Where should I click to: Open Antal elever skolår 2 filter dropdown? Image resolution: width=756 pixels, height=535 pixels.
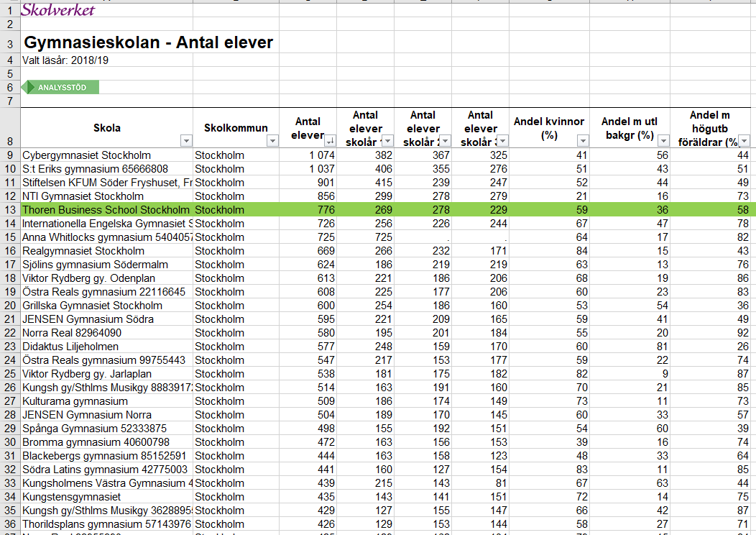pos(445,140)
